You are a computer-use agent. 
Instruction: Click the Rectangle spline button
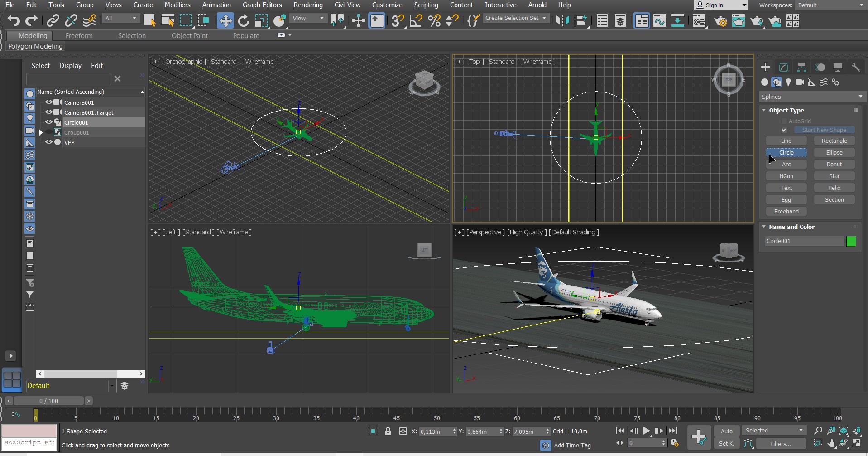coord(834,141)
